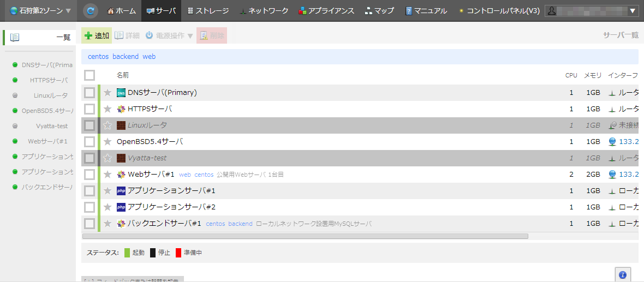The height and width of the screenshot is (282, 644).
Task: Click the backend tag filter link
Action: (x=126, y=57)
